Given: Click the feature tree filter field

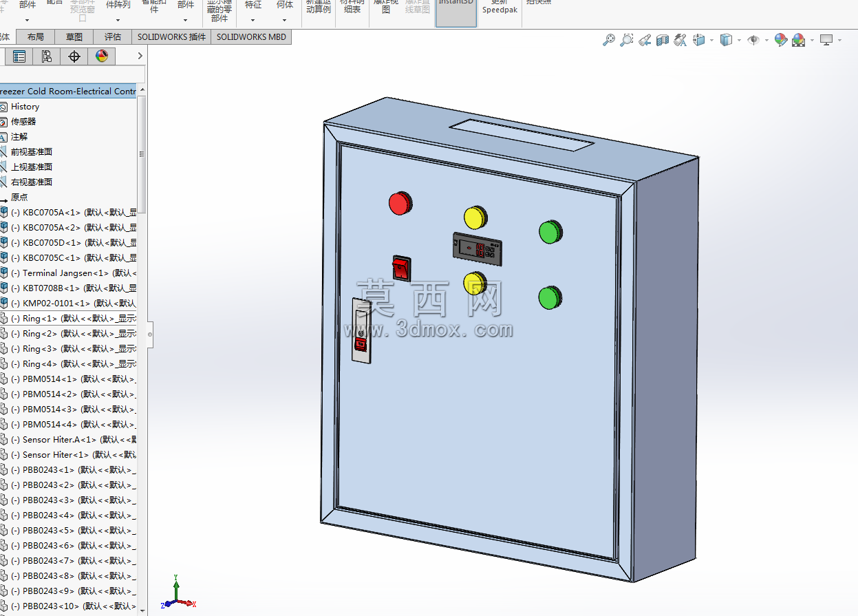Looking at the screenshot, I should (72, 74).
